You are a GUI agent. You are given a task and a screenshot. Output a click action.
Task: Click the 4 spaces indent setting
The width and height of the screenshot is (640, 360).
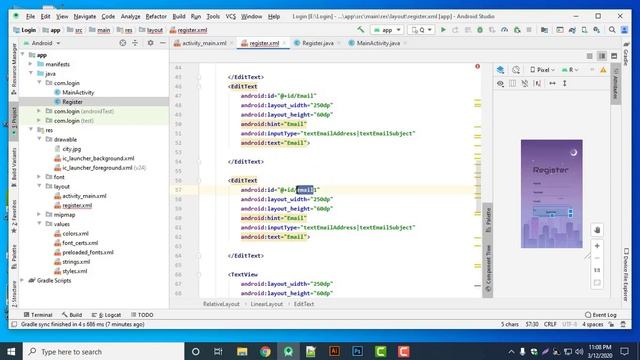coord(592,324)
